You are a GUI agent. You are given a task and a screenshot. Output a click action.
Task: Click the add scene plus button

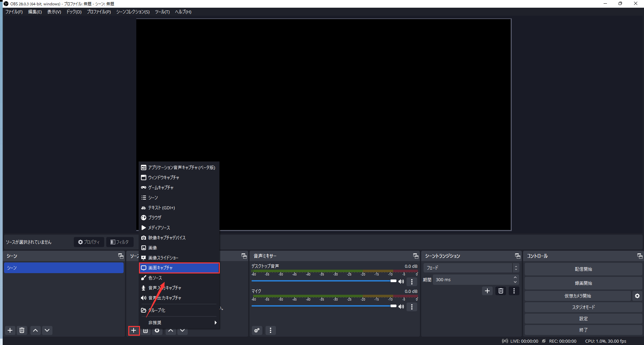point(10,331)
